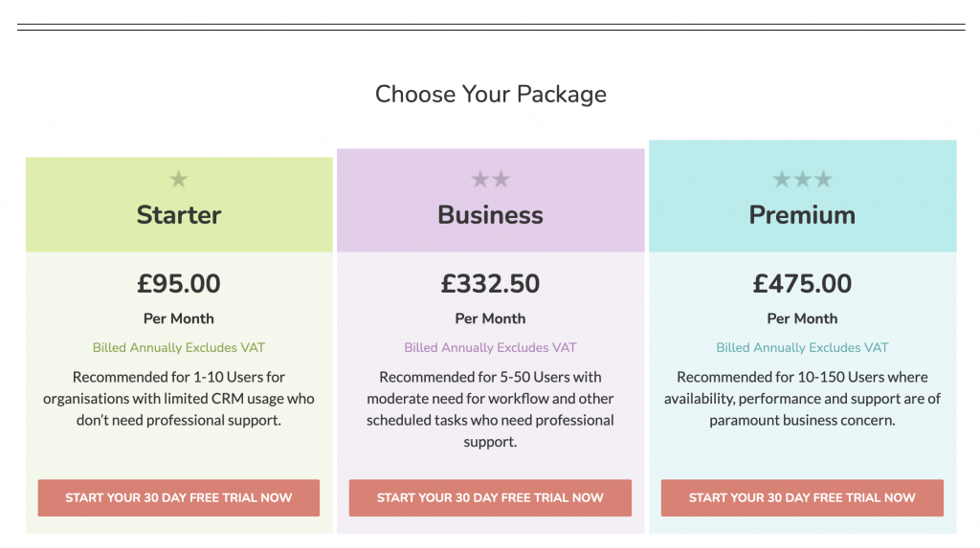Click the 10-150 Users recommendation text

(802, 399)
